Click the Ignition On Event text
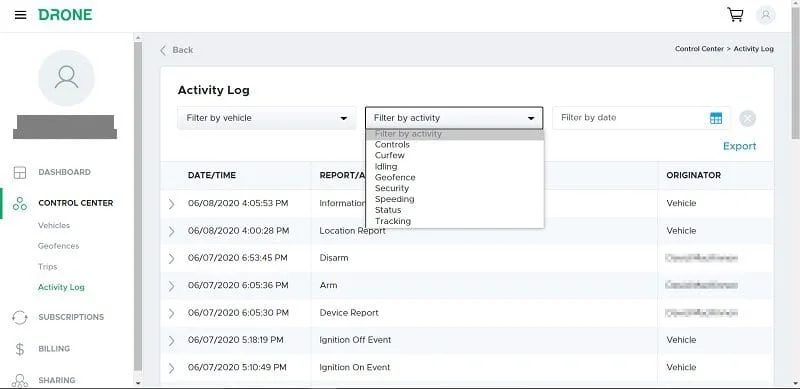This screenshot has height=389, width=800. tap(355, 367)
